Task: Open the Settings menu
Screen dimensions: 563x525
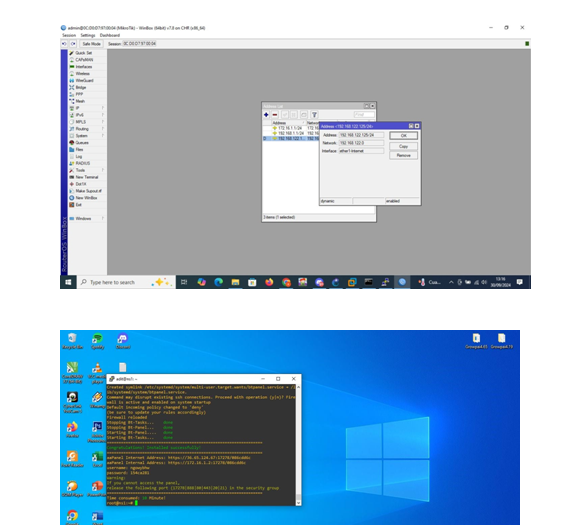Action: pos(88,35)
